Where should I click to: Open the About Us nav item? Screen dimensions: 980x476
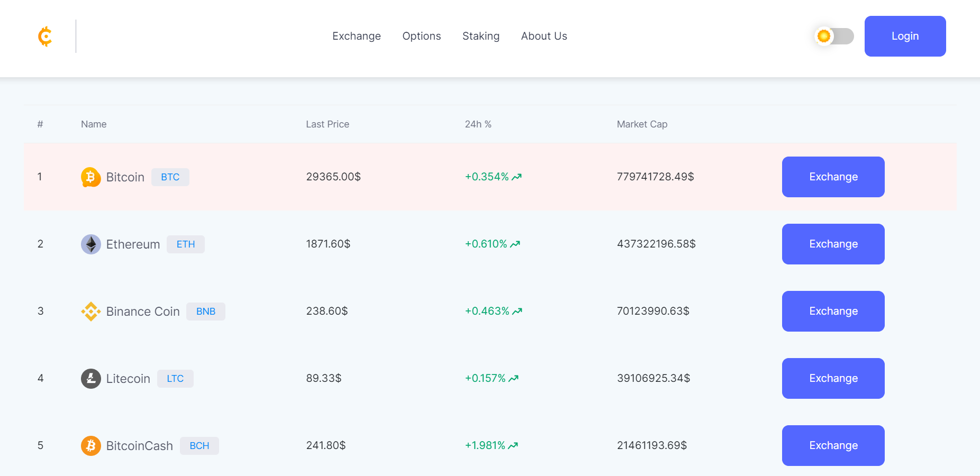(x=544, y=36)
